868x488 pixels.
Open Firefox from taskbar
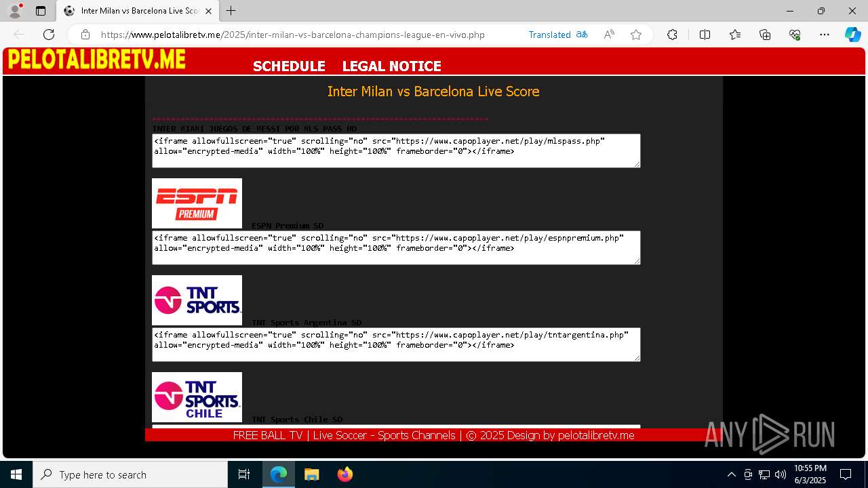[x=344, y=474]
